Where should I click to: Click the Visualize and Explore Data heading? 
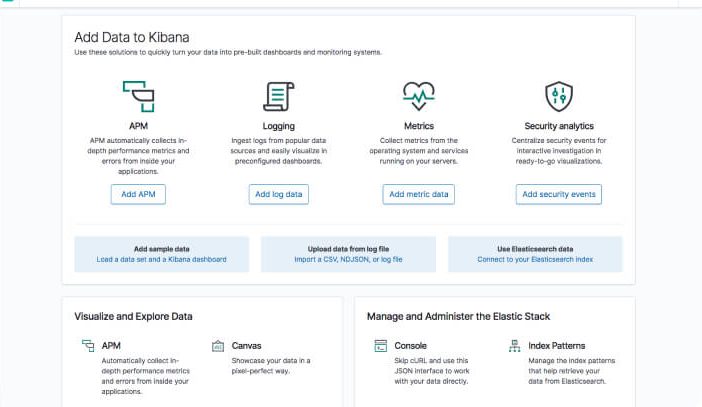tap(133, 316)
